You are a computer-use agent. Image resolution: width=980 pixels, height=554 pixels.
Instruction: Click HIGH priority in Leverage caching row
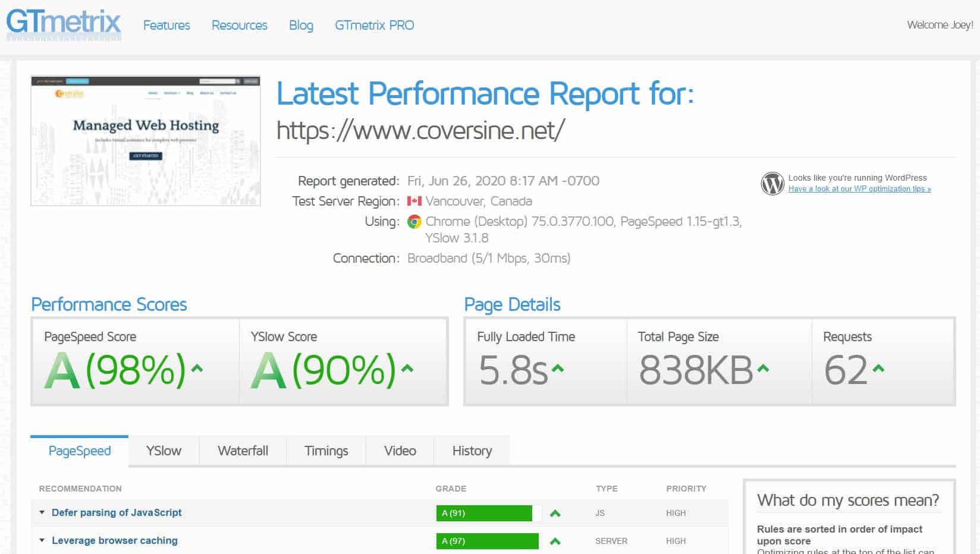click(x=676, y=541)
